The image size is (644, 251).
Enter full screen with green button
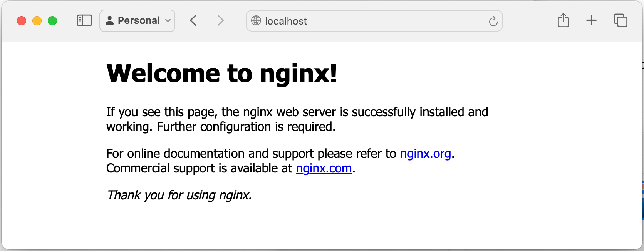(52, 21)
